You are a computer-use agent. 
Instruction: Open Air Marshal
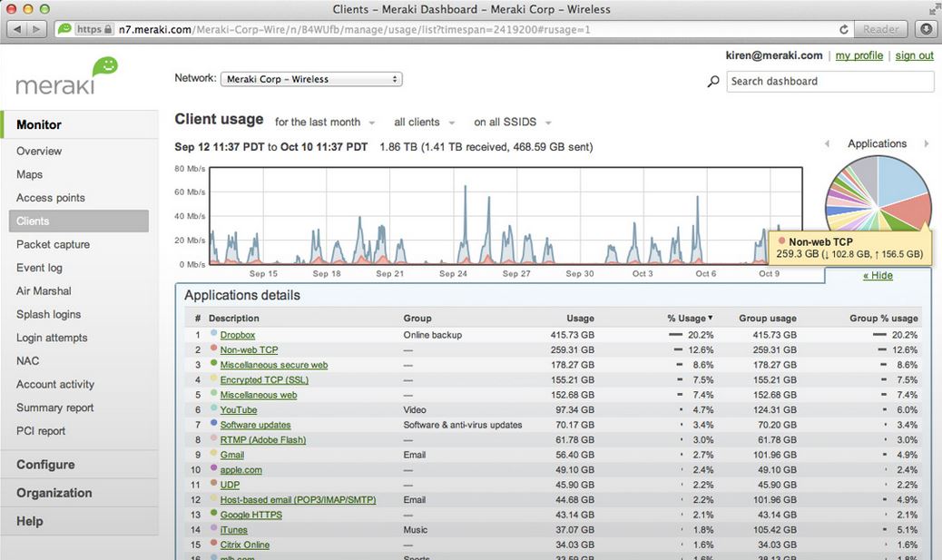pos(44,290)
